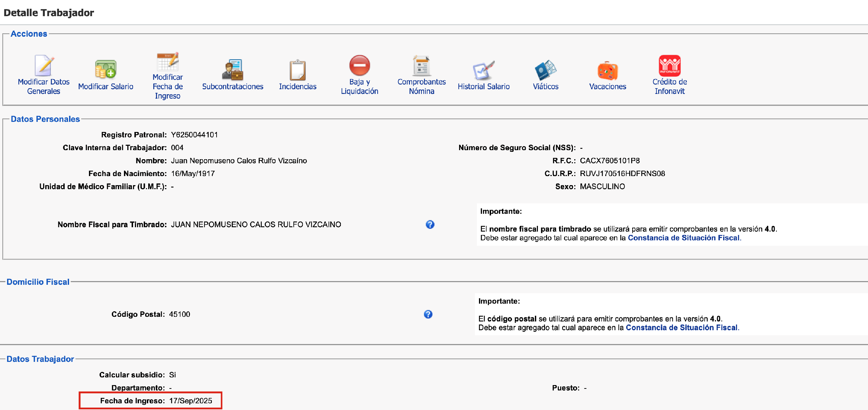Click the Vacaciones suitcase icon

point(607,70)
